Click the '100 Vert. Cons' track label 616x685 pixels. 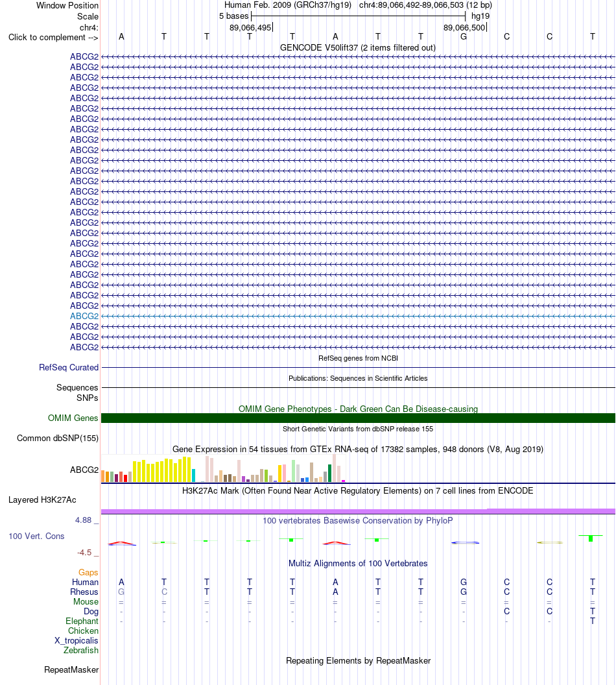click(37, 536)
